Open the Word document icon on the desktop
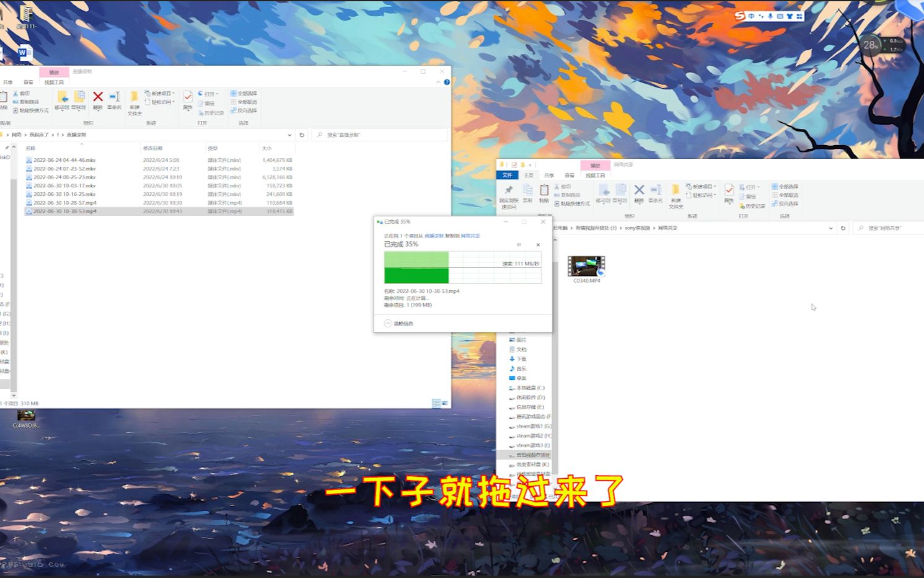The height and width of the screenshot is (578, 924). tap(24, 53)
